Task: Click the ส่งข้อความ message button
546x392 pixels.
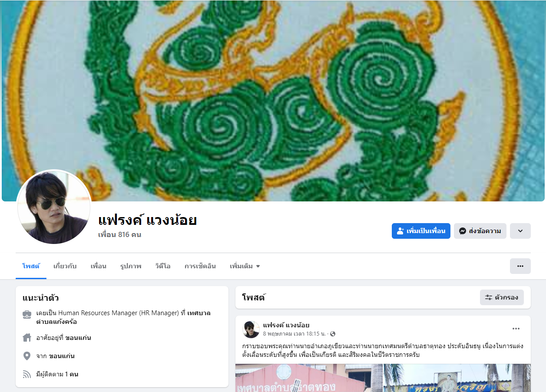Action: 480,231
